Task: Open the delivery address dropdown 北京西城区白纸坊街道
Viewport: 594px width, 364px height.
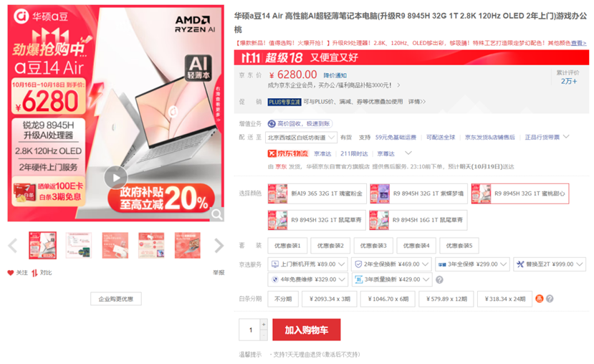Action: (301, 138)
